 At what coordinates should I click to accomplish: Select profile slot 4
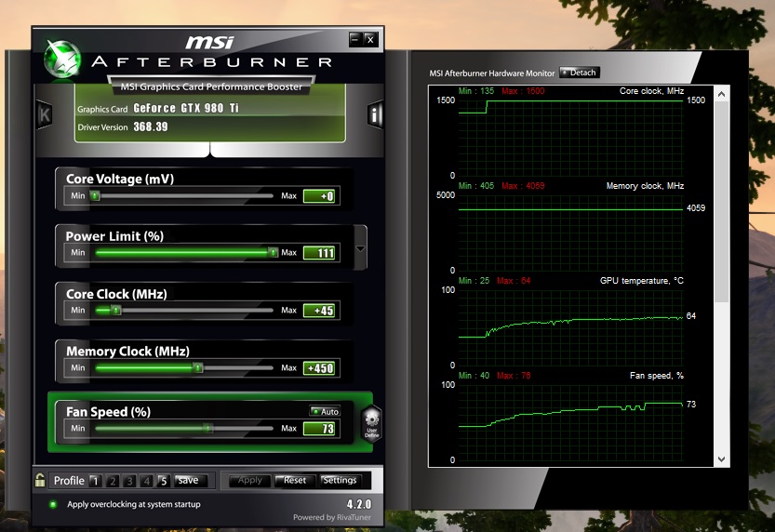(147, 481)
